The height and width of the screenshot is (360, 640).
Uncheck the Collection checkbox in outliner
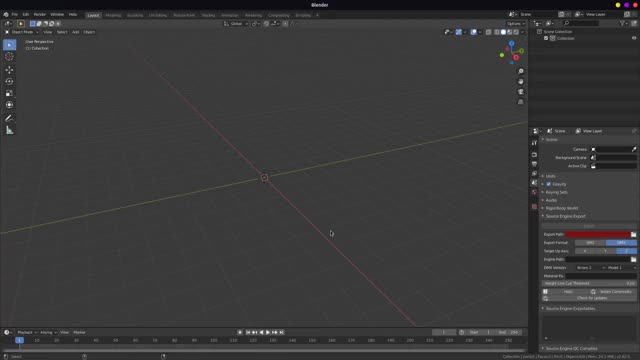[x=546, y=38]
